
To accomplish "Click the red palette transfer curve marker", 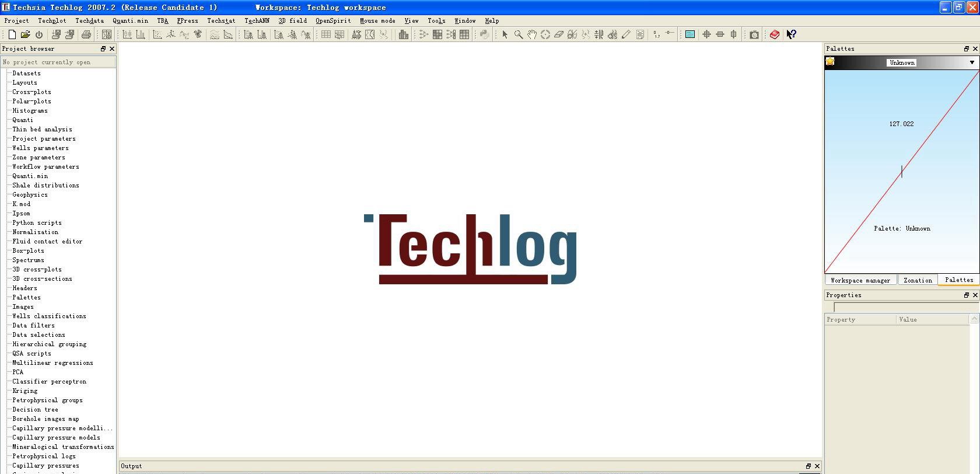I will [902, 171].
